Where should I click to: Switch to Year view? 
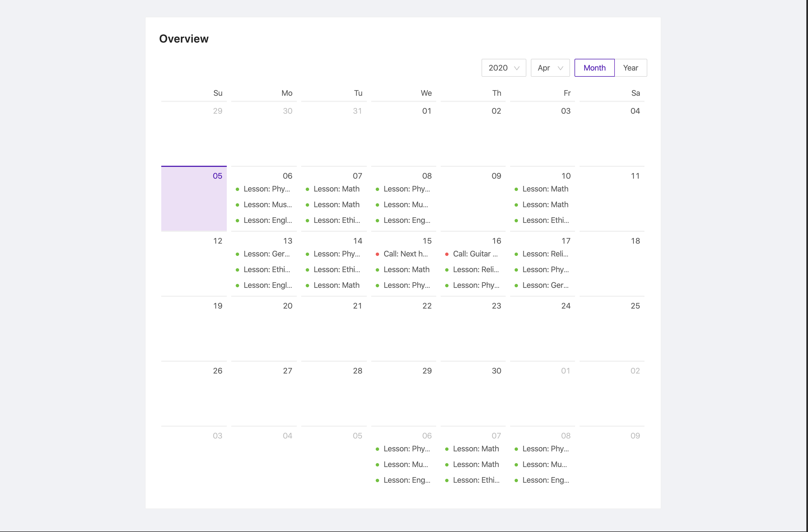(630, 68)
